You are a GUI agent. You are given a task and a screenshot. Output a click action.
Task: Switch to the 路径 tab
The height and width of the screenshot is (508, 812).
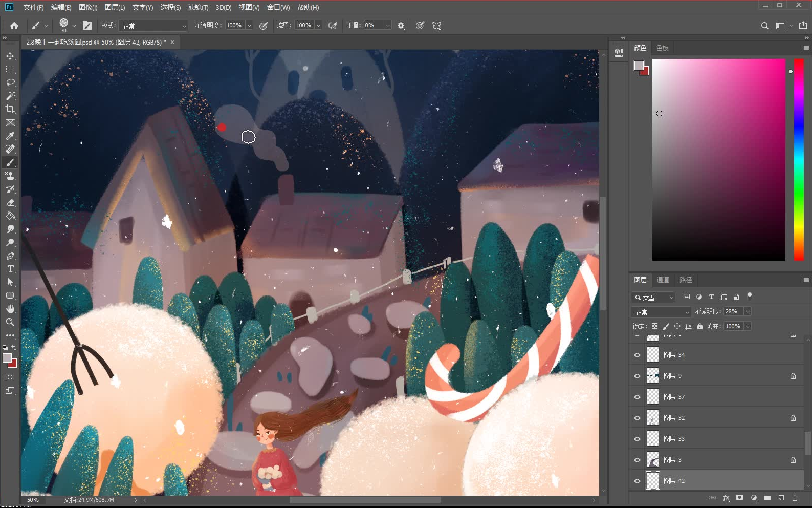coord(686,280)
